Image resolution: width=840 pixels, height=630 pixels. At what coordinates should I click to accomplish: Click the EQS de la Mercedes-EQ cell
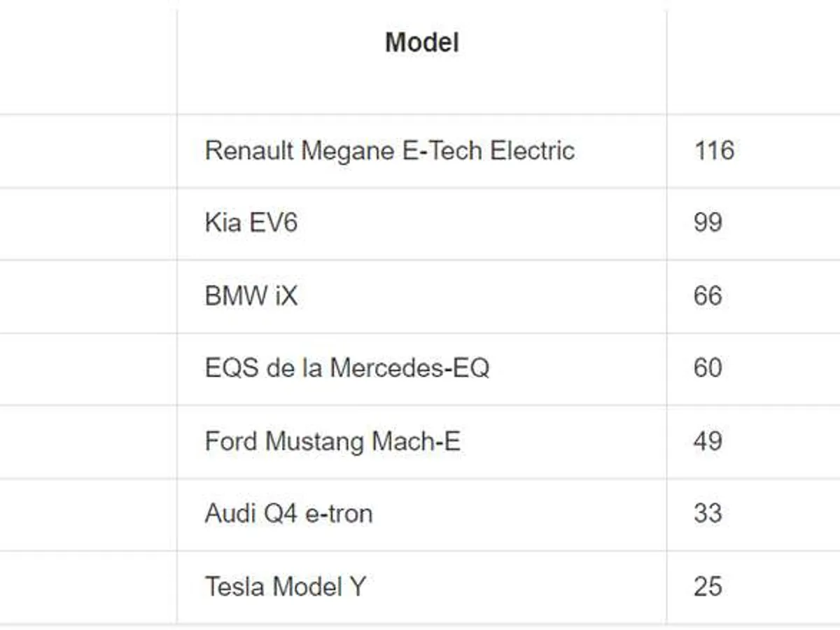(346, 368)
